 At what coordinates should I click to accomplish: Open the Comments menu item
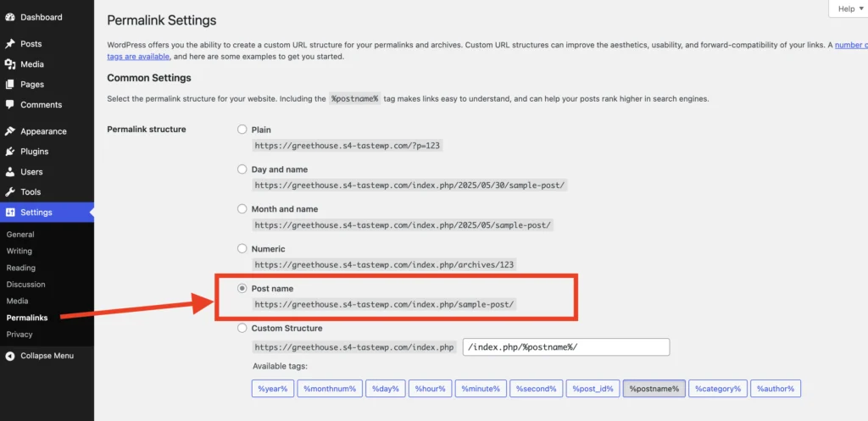click(41, 104)
